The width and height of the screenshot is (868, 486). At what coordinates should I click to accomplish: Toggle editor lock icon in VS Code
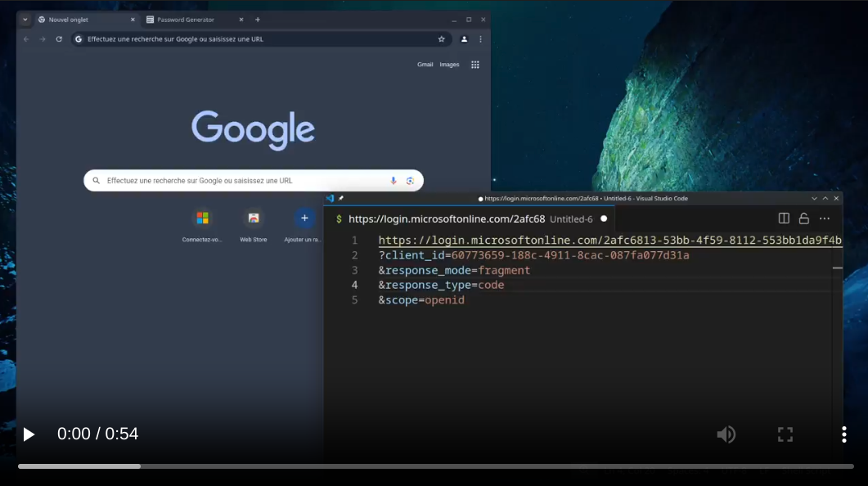click(x=804, y=218)
